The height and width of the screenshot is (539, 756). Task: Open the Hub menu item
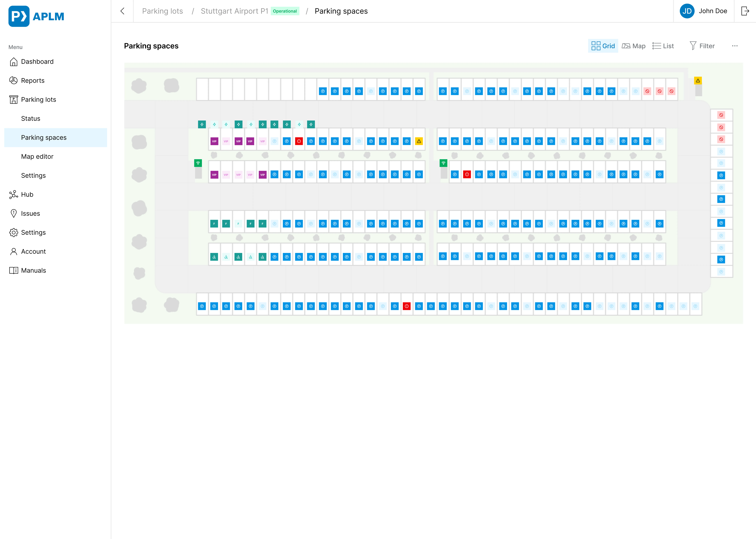[27, 195]
